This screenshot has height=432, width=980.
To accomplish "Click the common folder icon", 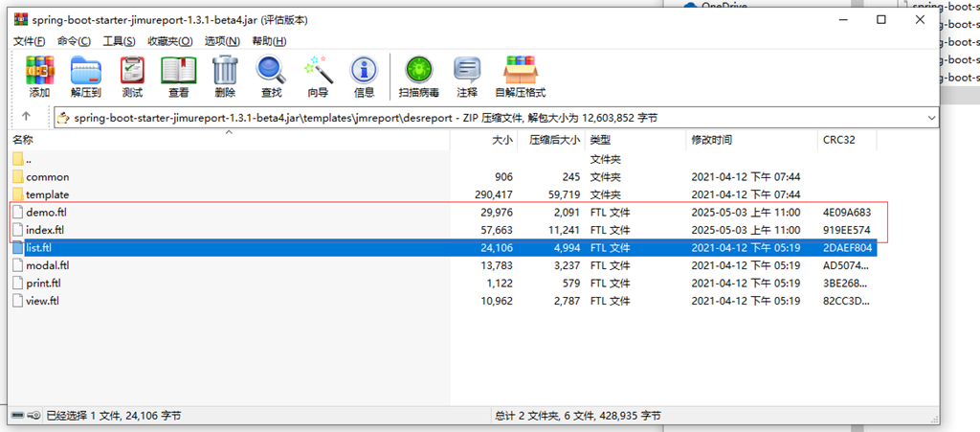I will (x=18, y=177).
